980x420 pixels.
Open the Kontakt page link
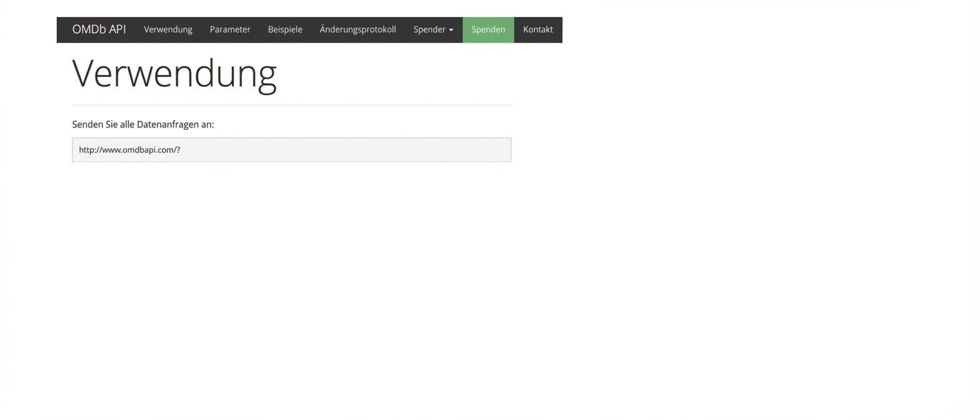click(537, 29)
